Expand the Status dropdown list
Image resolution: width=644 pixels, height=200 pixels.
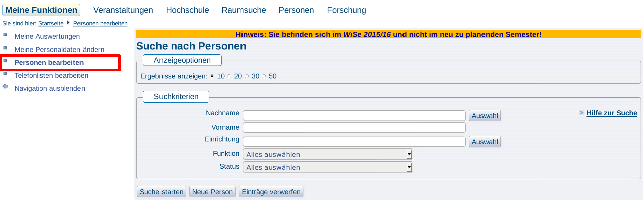coord(328,167)
